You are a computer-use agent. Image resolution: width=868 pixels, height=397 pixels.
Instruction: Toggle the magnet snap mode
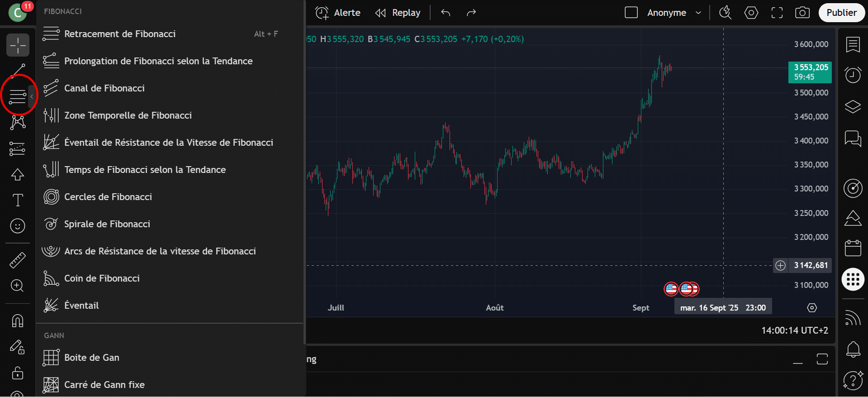18,320
